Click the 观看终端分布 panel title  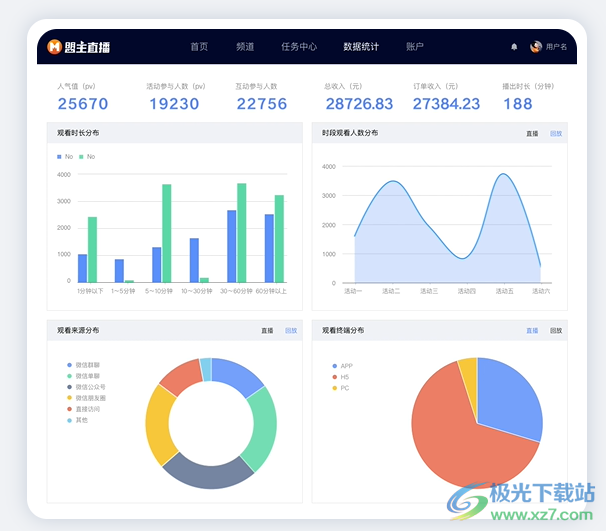(x=343, y=330)
